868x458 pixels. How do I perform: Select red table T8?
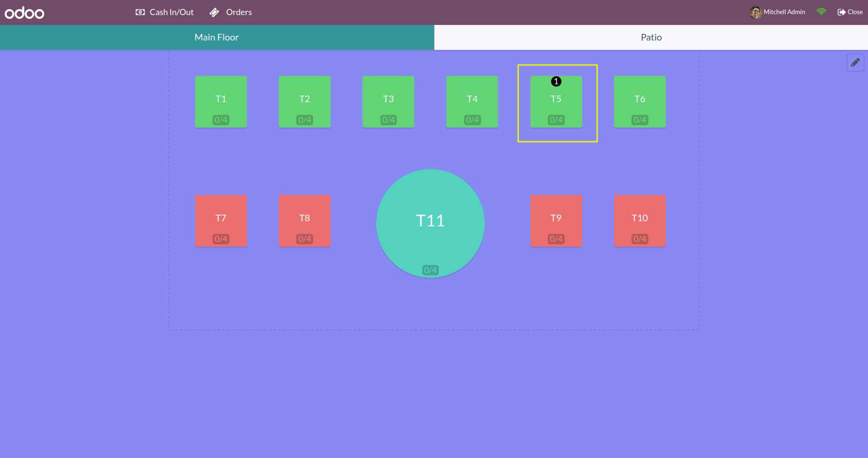pos(305,221)
